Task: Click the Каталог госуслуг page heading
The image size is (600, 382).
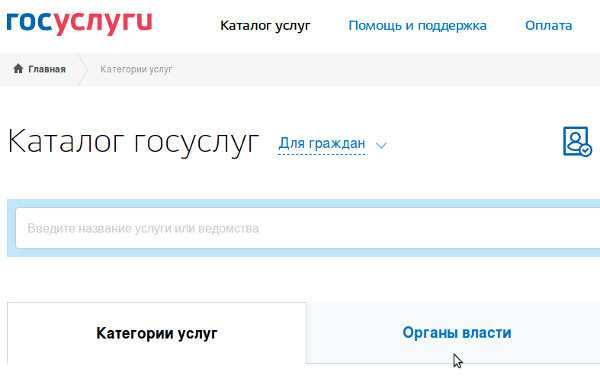Action: tap(133, 142)
